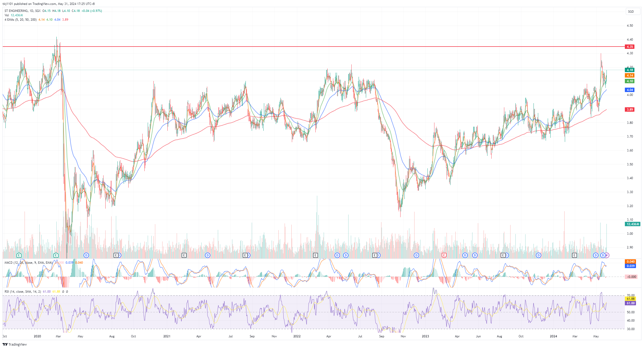Click the orange 4.14 EMA price label

(630, 75)
